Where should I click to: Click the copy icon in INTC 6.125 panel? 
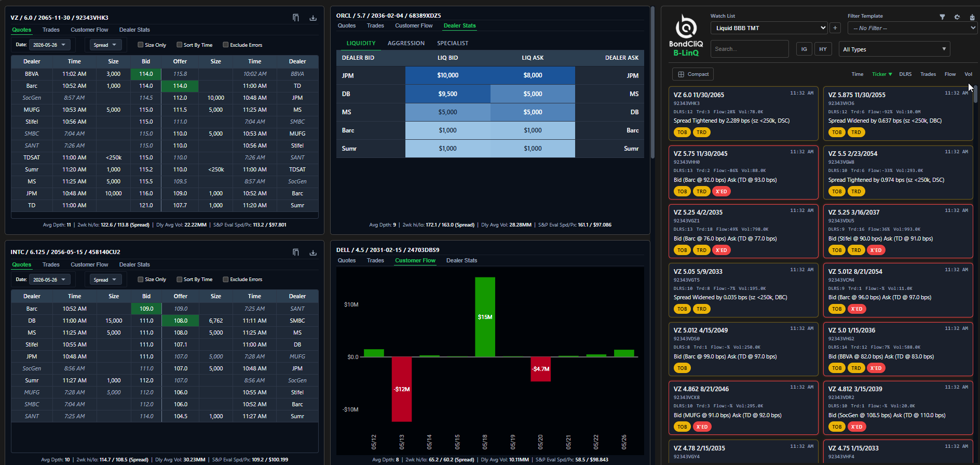click(x=296, y=253)
